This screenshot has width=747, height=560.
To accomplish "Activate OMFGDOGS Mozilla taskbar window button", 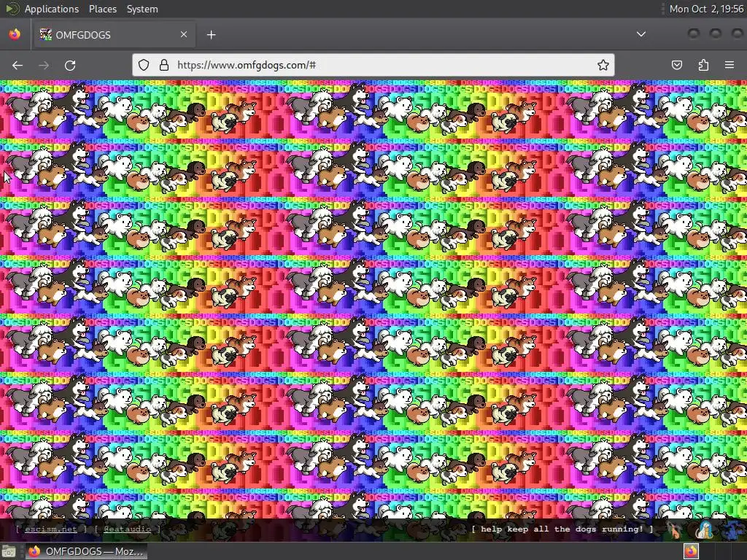I will [86, 551].
